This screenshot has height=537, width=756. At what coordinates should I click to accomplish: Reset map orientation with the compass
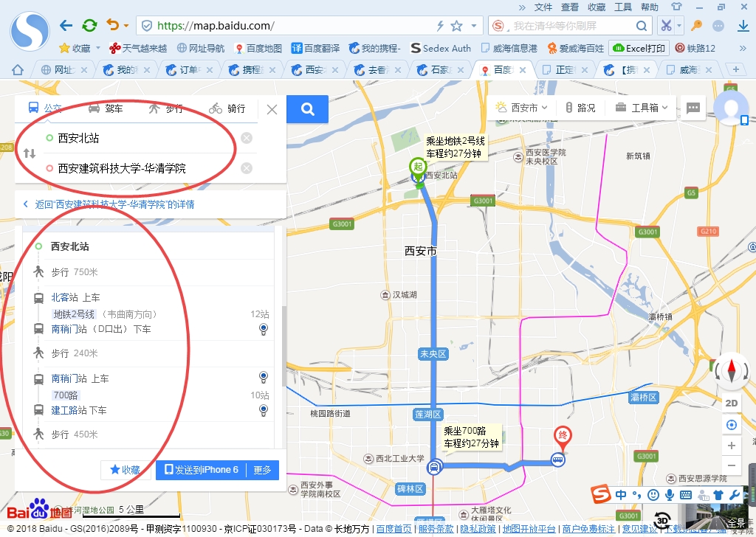tap(732, 371)
